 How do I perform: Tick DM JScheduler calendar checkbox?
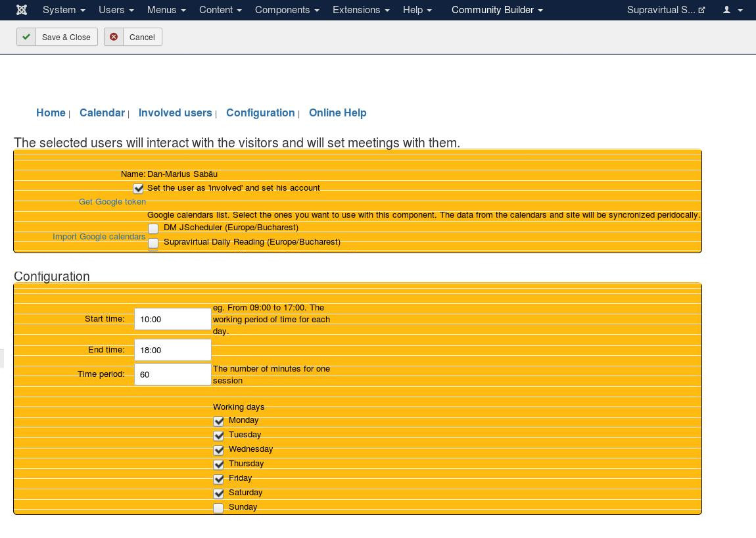153,228
